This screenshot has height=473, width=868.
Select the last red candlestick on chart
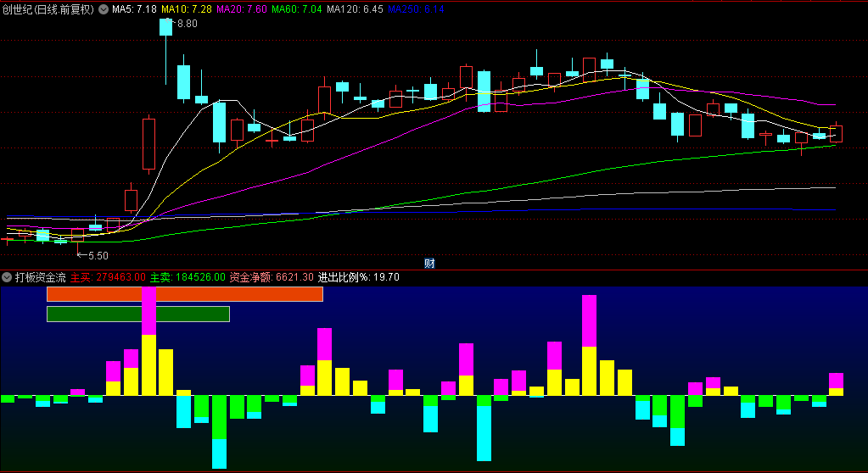tap(836, 134)
